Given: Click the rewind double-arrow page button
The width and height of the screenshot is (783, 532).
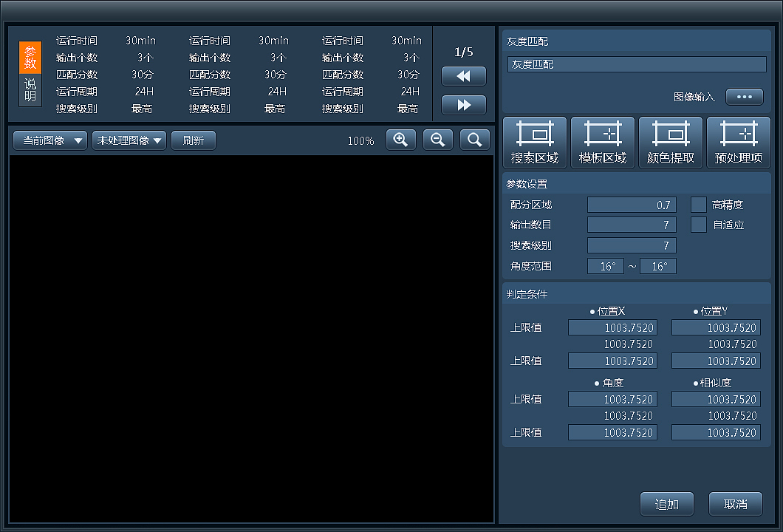Looking at the screenshot, I should (463, 76).
